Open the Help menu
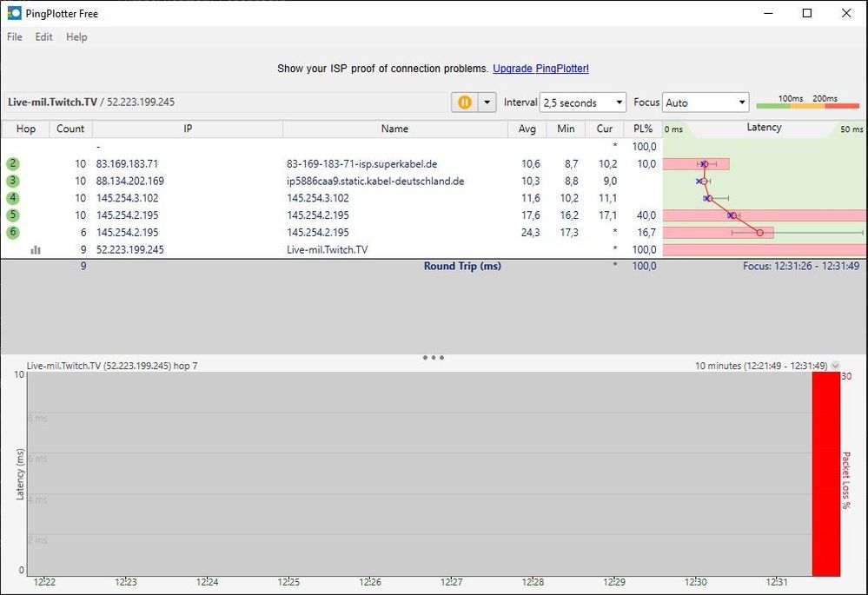 click(76, 37)
